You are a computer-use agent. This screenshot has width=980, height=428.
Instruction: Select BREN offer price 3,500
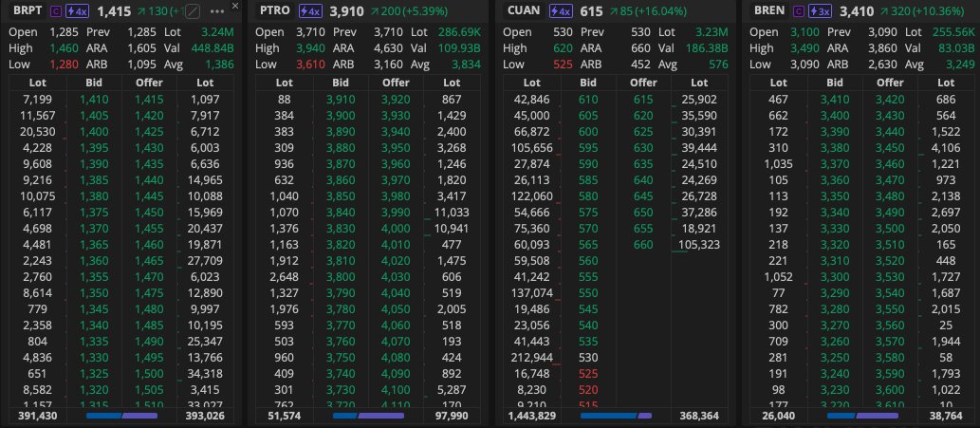(x=889, y=229)
